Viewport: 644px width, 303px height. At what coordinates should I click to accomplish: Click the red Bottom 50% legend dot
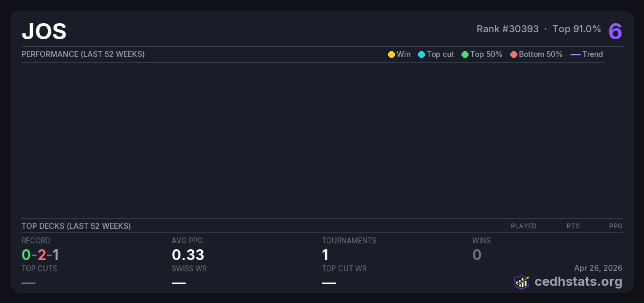click(x=514, y=55)
